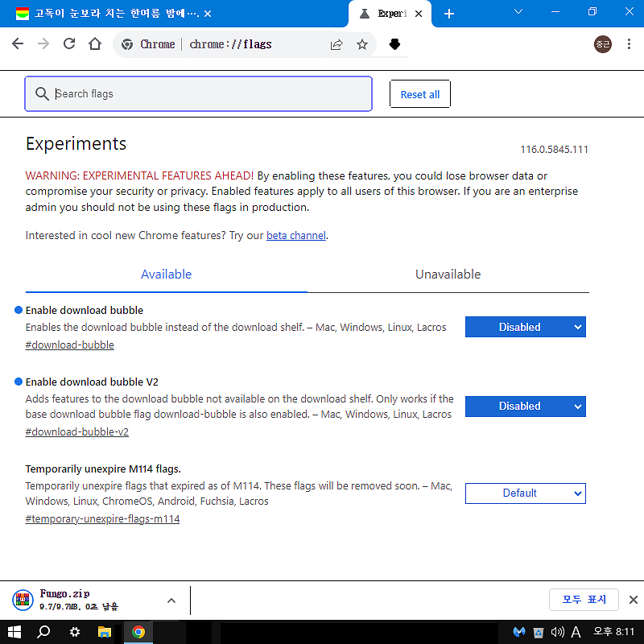Open the beta channel link
The image size is (644, 644).
pyautogui.click(x=295, y=235)
